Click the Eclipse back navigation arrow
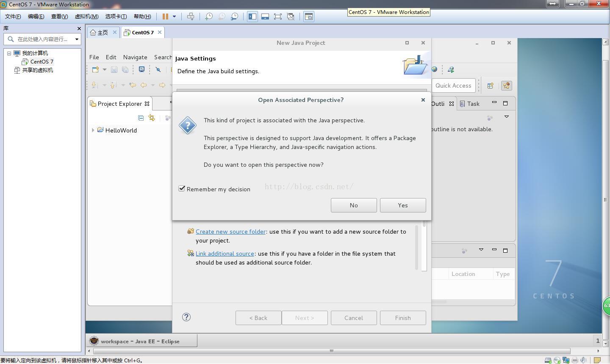Screen dimensions: 610x364 (x=144, y=85)
